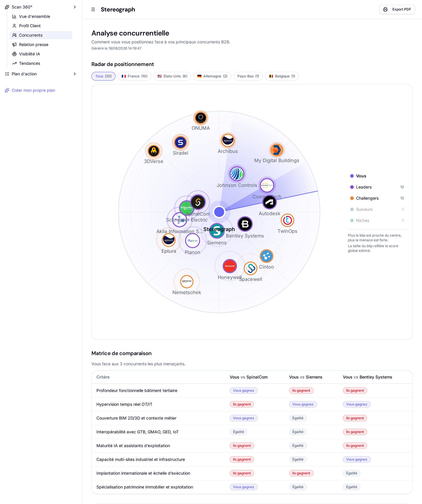The image size is (422, 504).
Task: Click the printer icon in Export PDF
Action: click(x=385, y=9)
